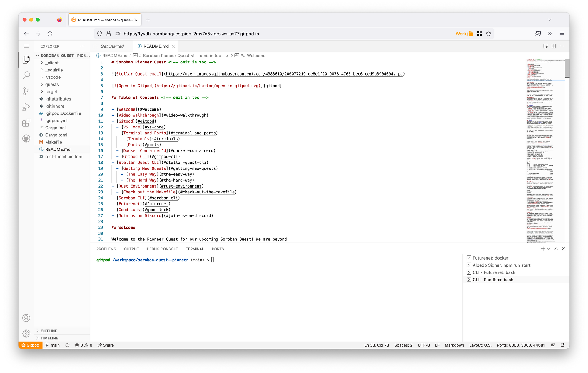Select the Futurenet: docker terminal
This screenshot has height=373, width=588.
[516, 258]
